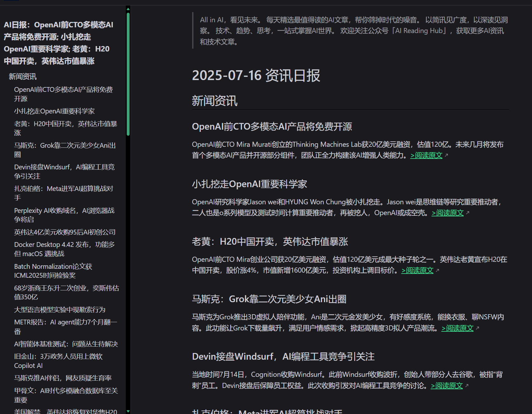
Task: Click external-link icon after Grok Ani 阅读原文
Action: [x=477, y=328]
